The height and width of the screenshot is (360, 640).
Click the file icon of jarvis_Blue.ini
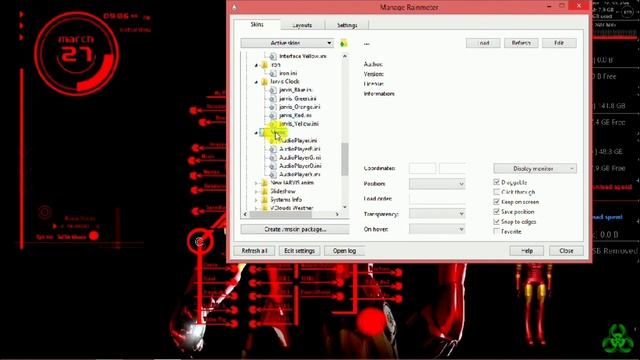pyautogui.click(x=273, y=90)
